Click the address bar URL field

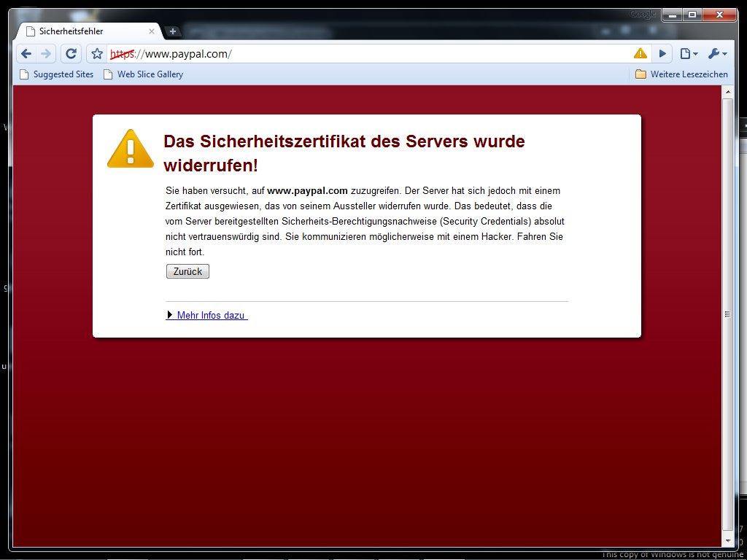tap(369, 54)
